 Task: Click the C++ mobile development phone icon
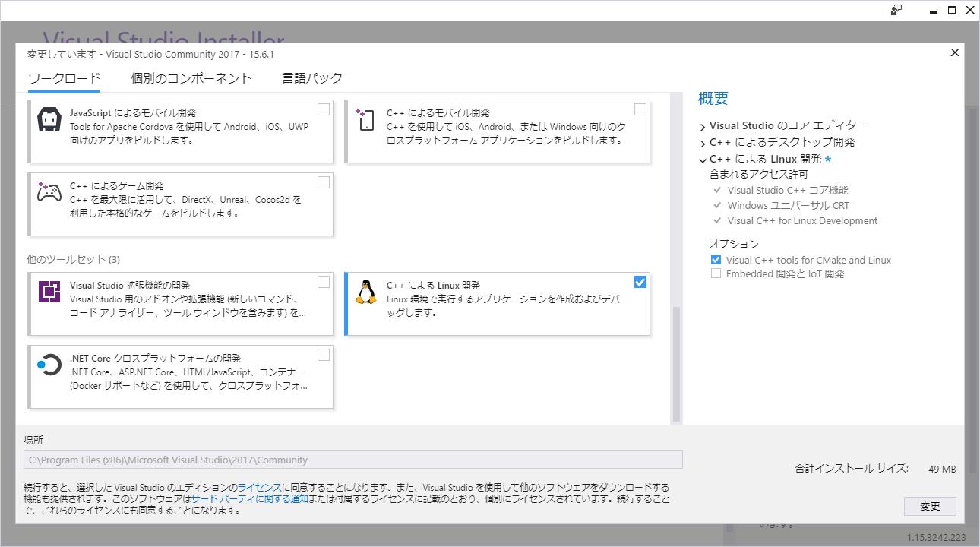coord(365,119)
